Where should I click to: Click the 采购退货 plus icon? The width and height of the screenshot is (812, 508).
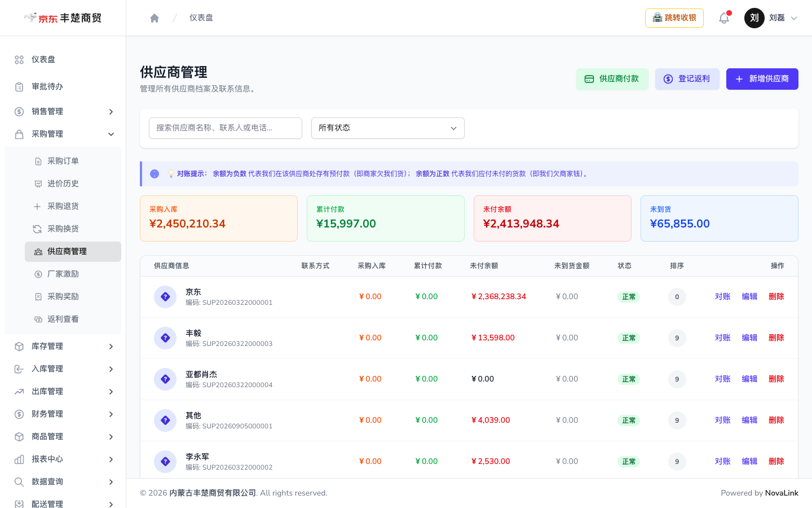point(37,207)
